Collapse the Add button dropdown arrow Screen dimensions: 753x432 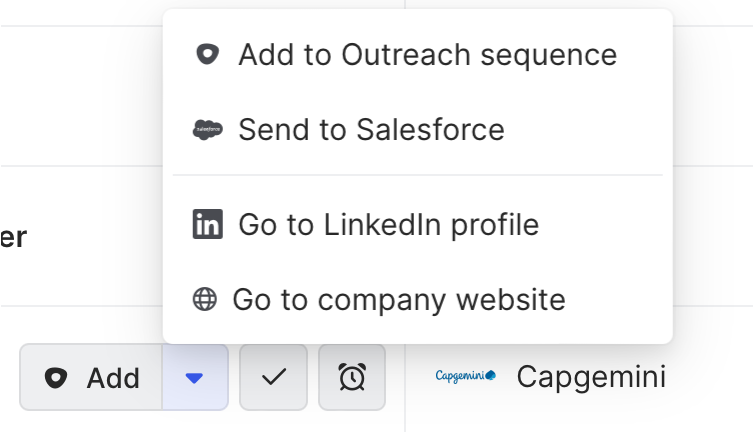(195, 377)
